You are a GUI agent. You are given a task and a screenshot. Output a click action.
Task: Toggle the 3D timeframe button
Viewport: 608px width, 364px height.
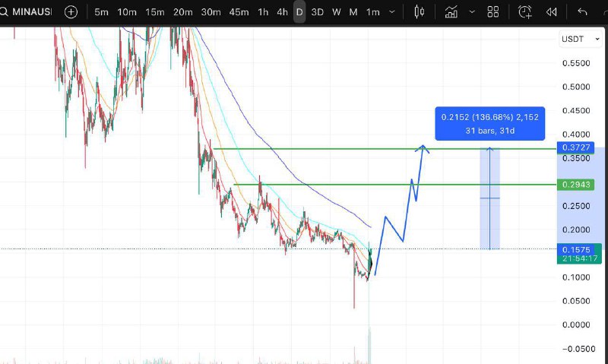[x=317, y=12]
